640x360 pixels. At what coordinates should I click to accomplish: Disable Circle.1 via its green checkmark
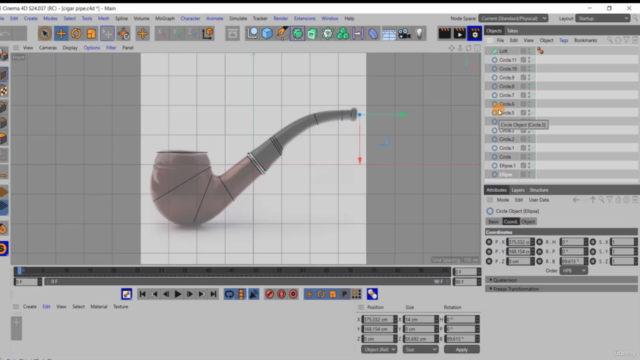tap(533, 148)
